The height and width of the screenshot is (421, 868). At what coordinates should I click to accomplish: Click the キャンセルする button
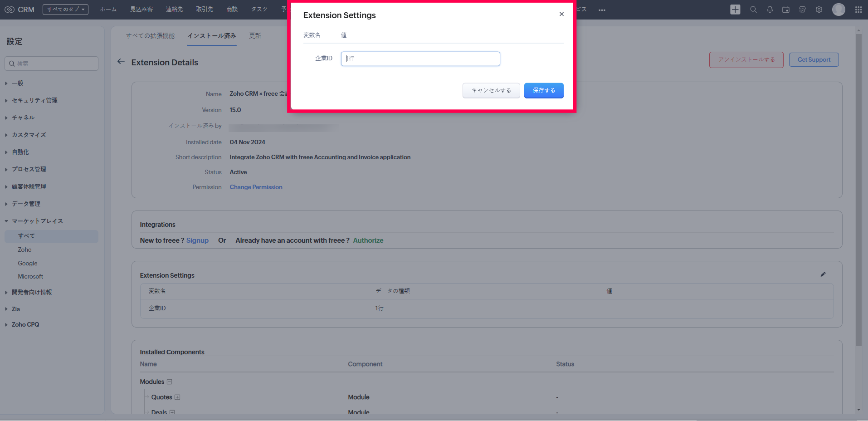tap(491, 91)
